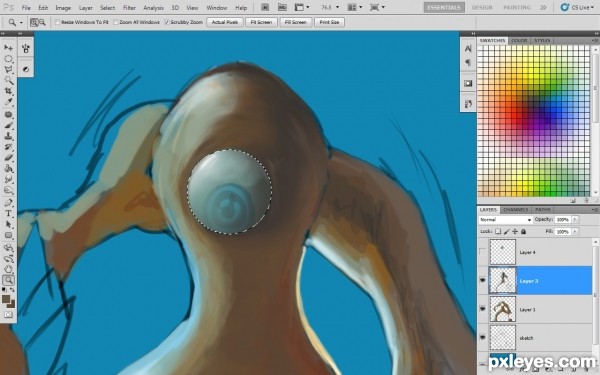600x375 pixels.
Task: Toggle Lock all padlock icon
Action: (523, 232)
